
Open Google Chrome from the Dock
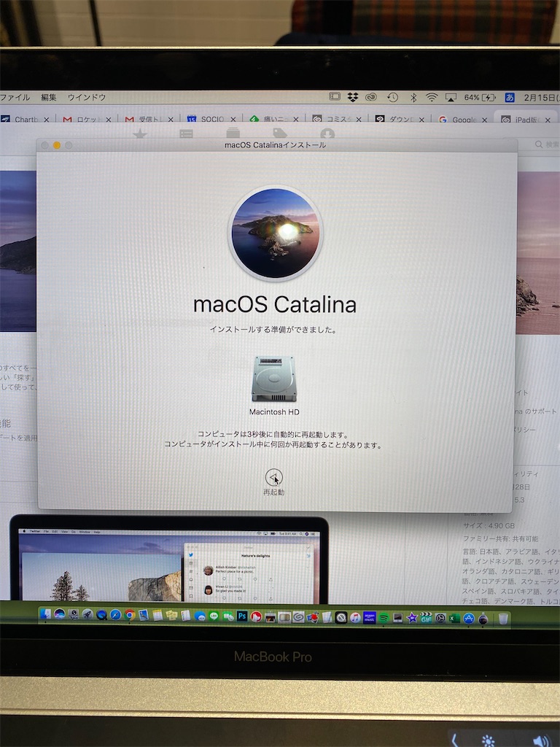(x=129, y=616)
